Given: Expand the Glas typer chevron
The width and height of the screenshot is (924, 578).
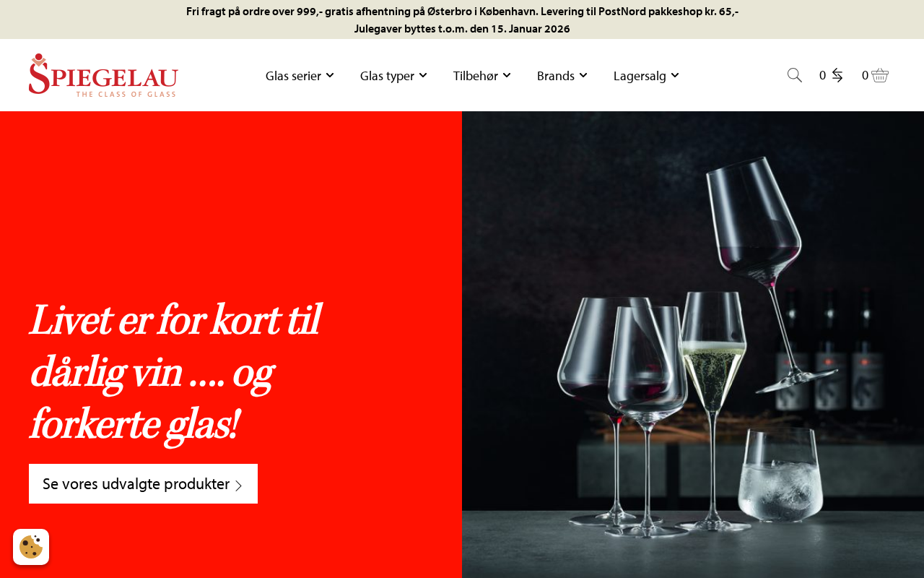Looking at the screenshot, I should point(423,75).
